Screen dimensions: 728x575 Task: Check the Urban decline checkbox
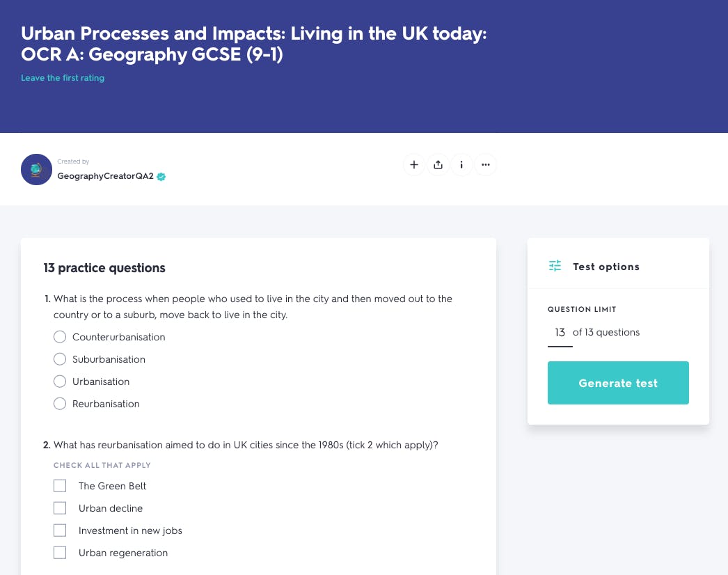point(60,507)
